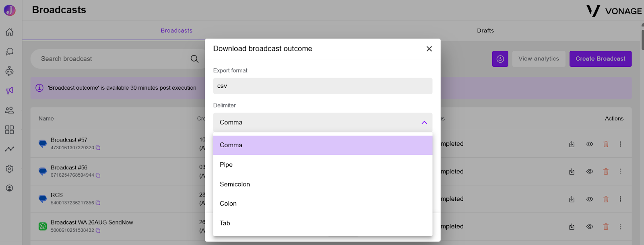This screenshot has width=644, height=245.
Task: Open the Home icon in sidebar
Action: (x=9, y=32)
